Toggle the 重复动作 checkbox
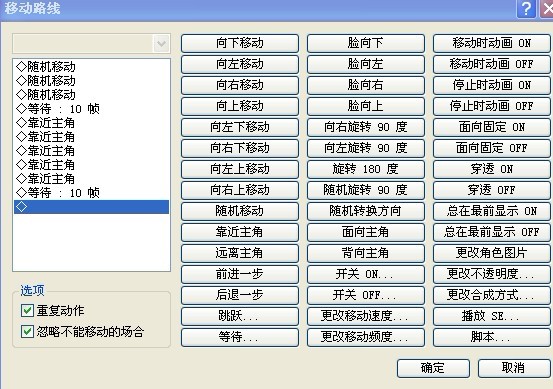This screenshot has height=389, width=553. pyautogui.click(x=27, y=311)
